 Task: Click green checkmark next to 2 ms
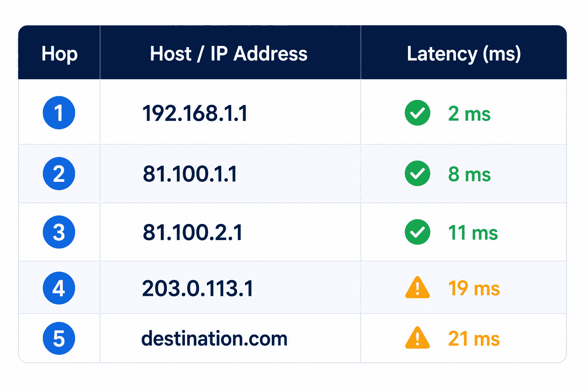418,113
